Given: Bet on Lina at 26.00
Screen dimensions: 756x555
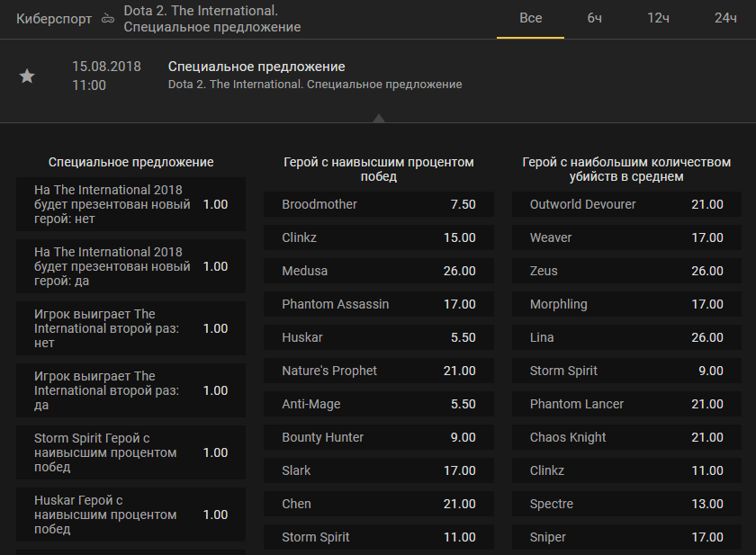Looking at the screenshot, I should [x=626, y=337].
